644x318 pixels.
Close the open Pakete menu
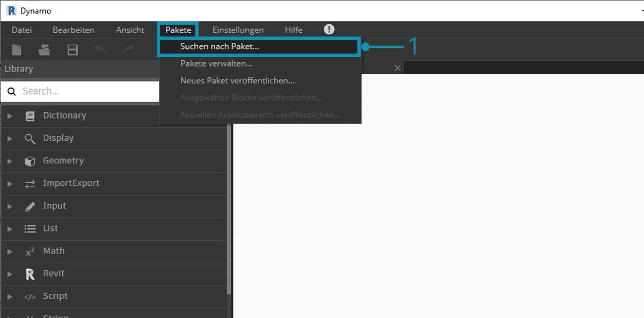178,30
